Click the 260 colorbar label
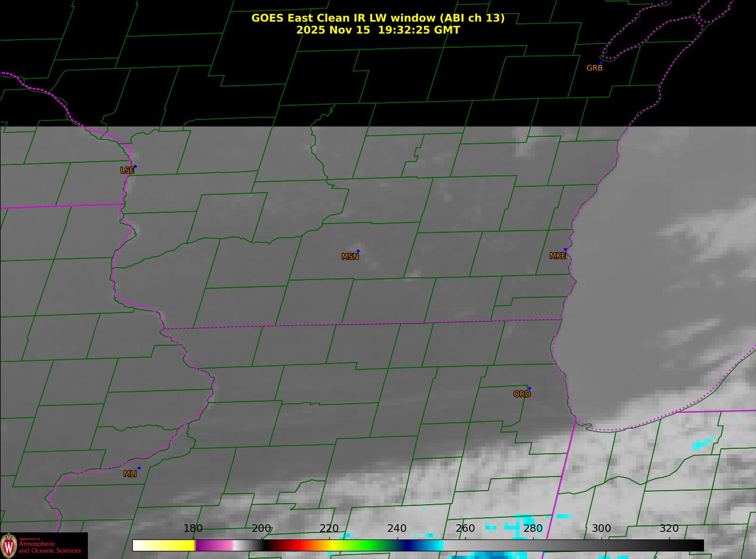Image resolution: width=756 pixels, height=559 pixels. [465, 529]
